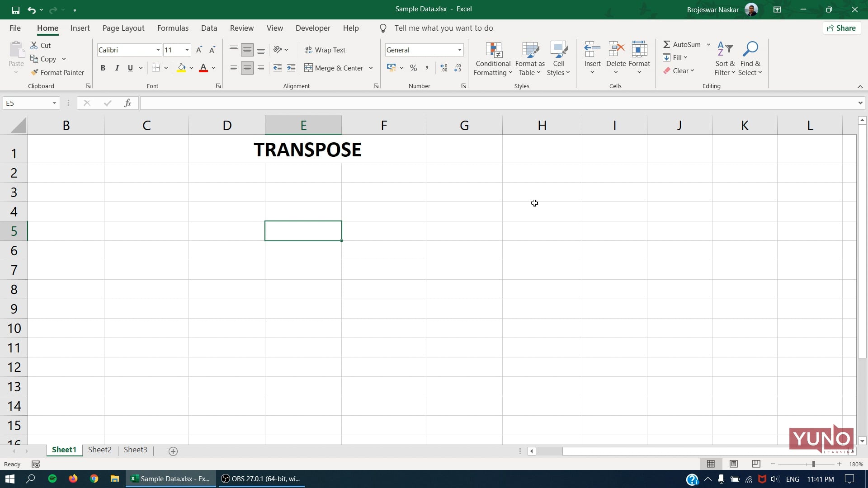Screen dimensions: 868x488
Task: Click the formula bar input field
Action: pyautogui.click(x=498, y=103)
